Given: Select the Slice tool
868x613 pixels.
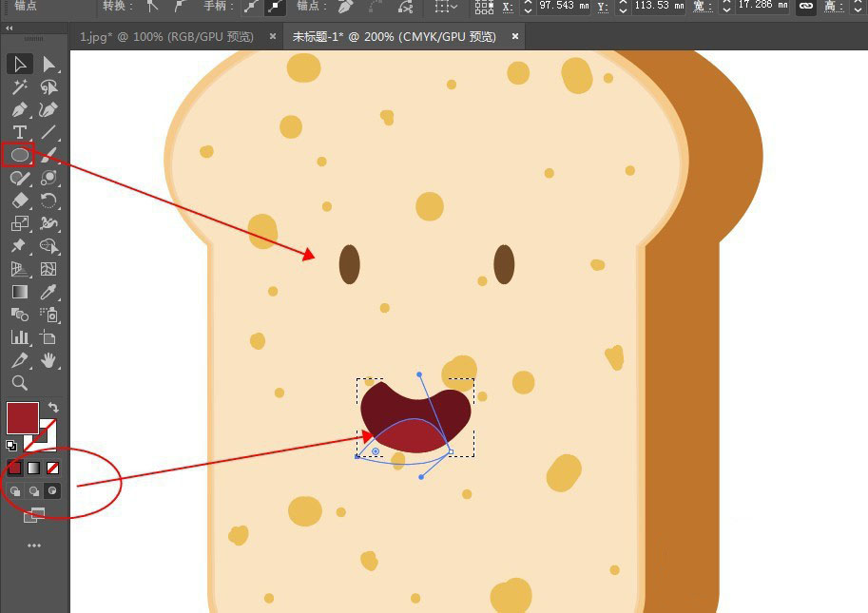Looking at the screenshot, I should tap(20, 360).
